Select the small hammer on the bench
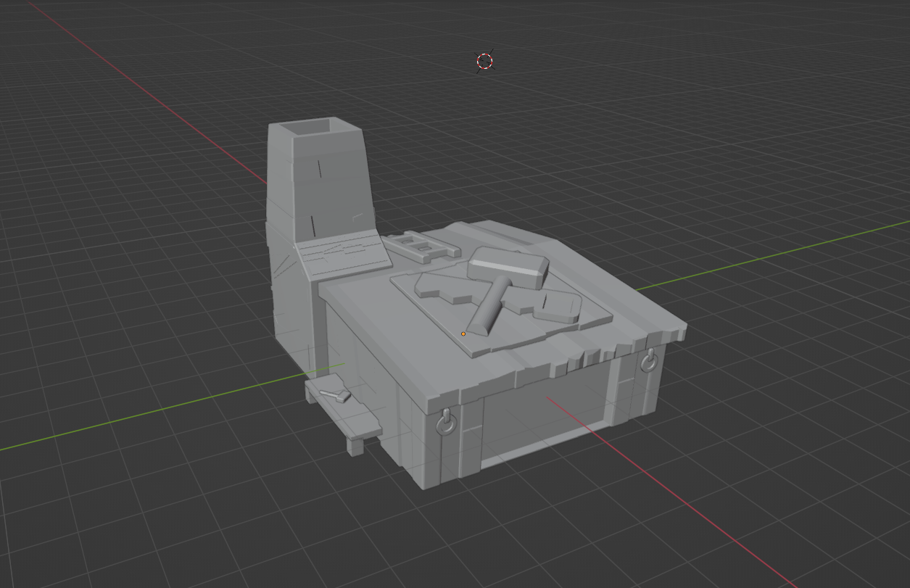The height and width of the screenshot is (588, 910). coord(335,395)
